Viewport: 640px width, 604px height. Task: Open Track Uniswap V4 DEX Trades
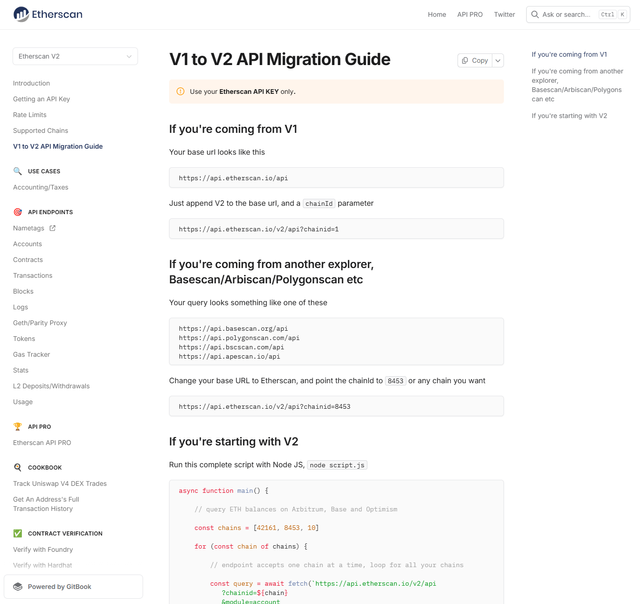60,484
